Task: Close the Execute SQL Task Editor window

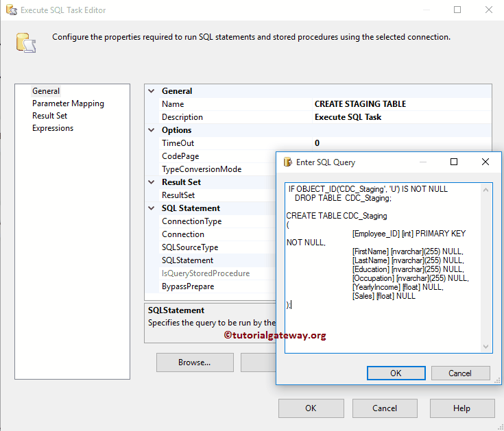Action: click(488, 10)
